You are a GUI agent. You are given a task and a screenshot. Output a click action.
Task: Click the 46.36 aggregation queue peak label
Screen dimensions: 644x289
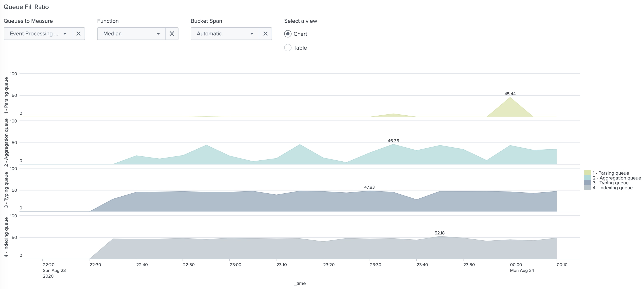tap(393, 141)
